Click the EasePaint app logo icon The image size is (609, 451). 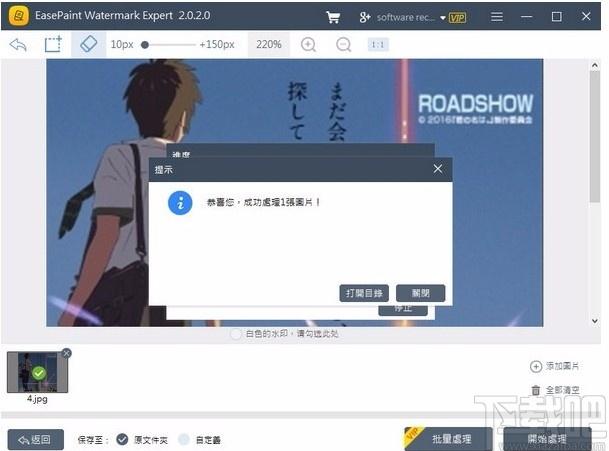[18, 16]
